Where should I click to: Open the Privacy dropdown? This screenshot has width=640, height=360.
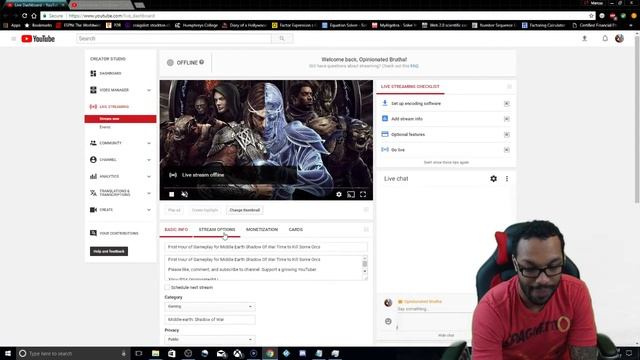pos(210,340)
